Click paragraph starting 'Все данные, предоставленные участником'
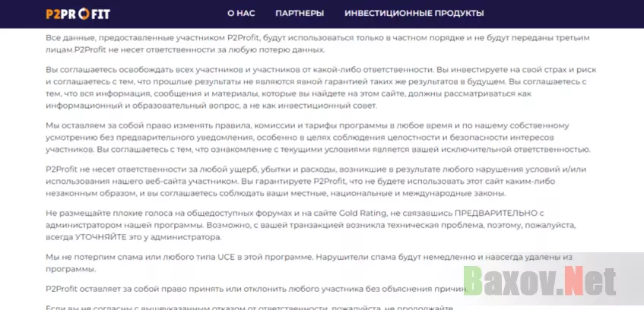Screen dimensions: 644x310 click(x=318, y=44)
